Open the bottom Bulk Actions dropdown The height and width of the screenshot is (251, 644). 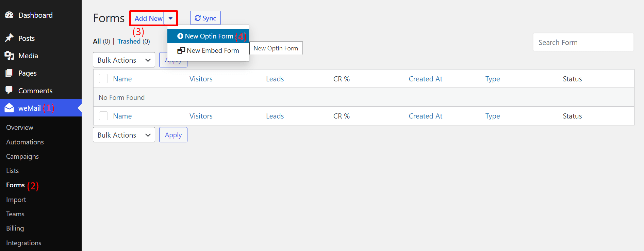click(x=124, y=135)
